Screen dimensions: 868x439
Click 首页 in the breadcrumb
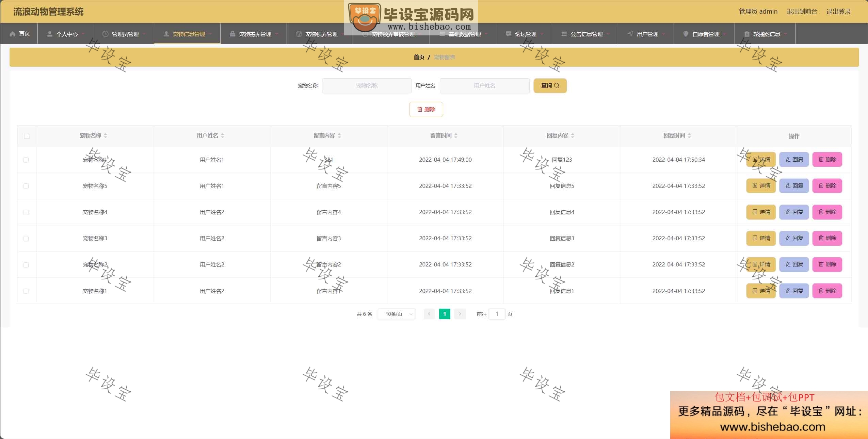(419, 57)
